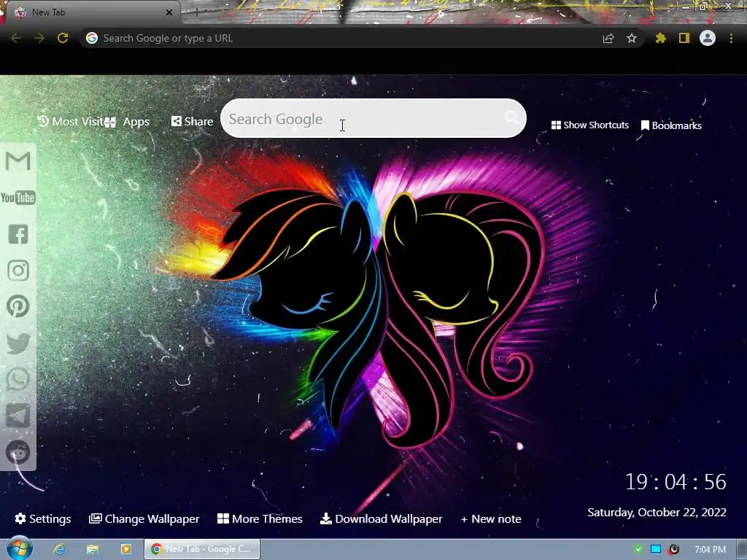Viewport: 747px width, 560px height.
Task: Go forward with browser forward arrow
Action: 39,38
